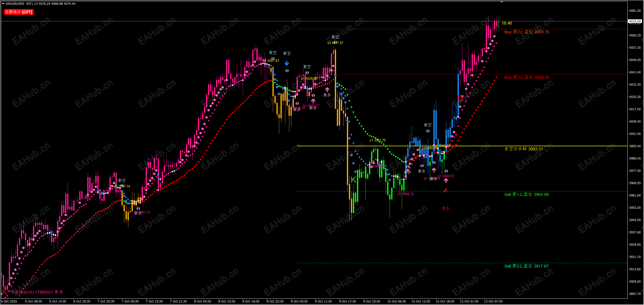The width and height of the screenshot is (644, 305).
Task: Select the yellow 多空分水岭 3993.51 line label
Action: [524, 149]
